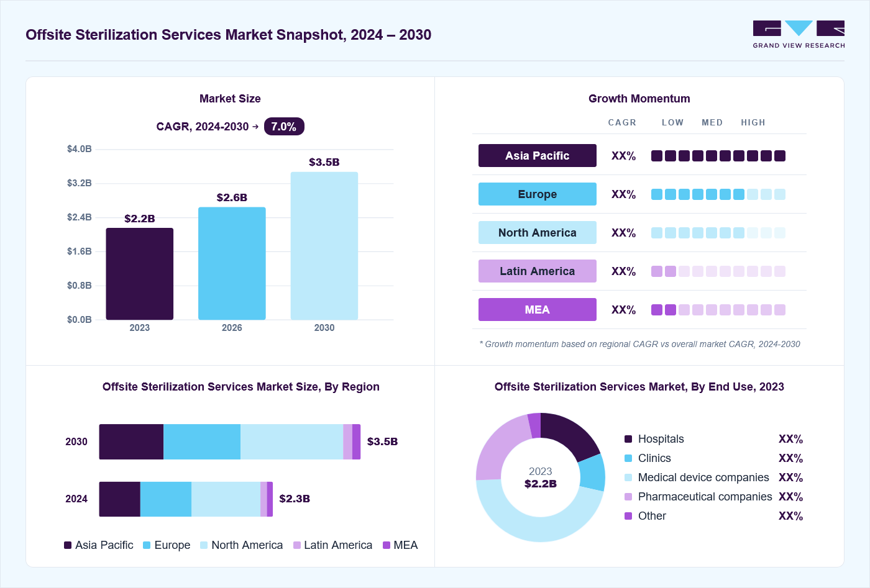The image size is (870, 588).
Task: Click the 2024 Europe bar segment
Action: (x=166, y=499)
